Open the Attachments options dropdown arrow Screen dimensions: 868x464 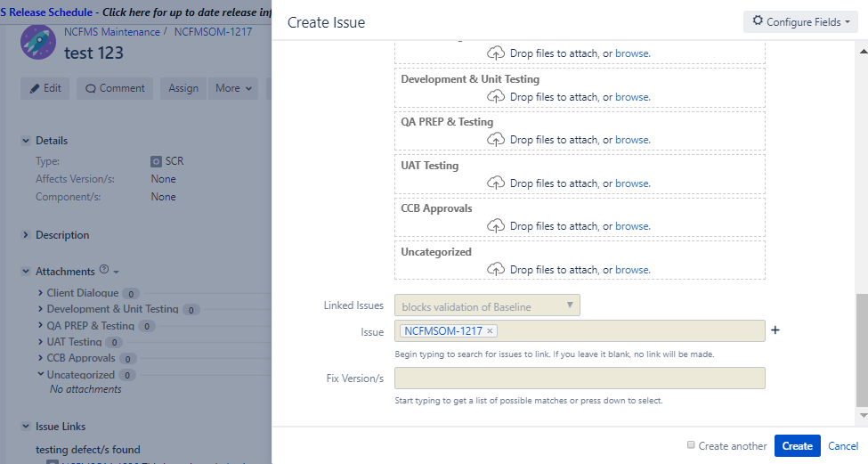[117, 272]
